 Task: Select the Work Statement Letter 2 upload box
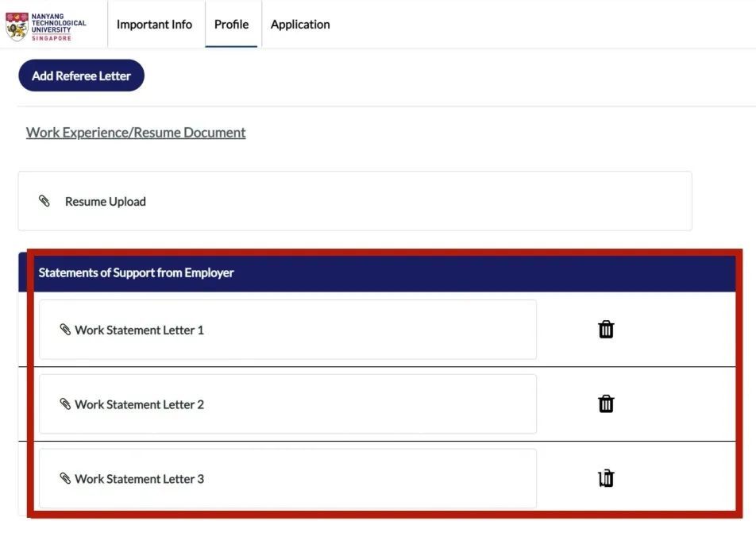tap(287, 404)
